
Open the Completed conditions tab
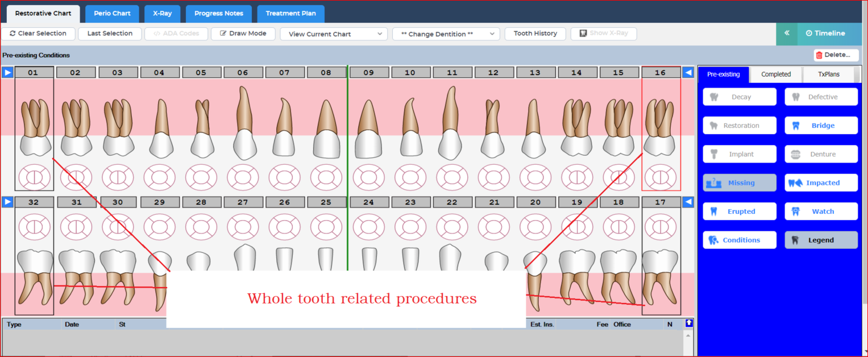[x=775, y=74]
